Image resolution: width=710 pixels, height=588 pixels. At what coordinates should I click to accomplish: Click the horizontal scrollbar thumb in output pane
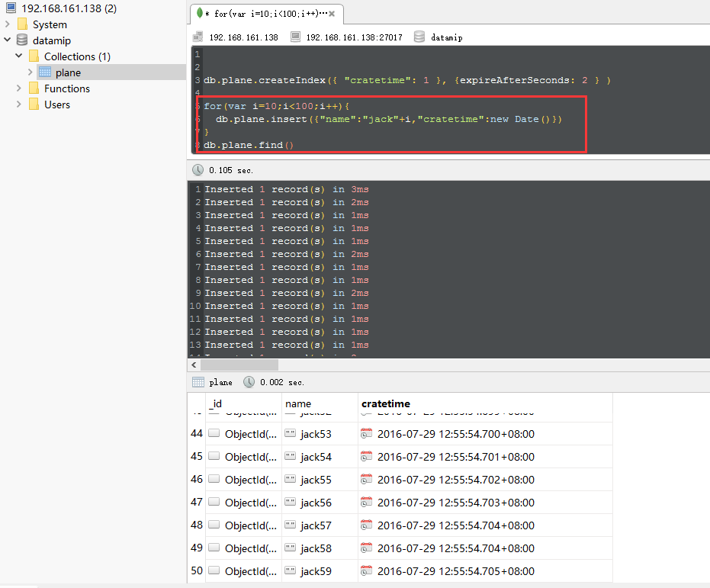tap(239, 365)
